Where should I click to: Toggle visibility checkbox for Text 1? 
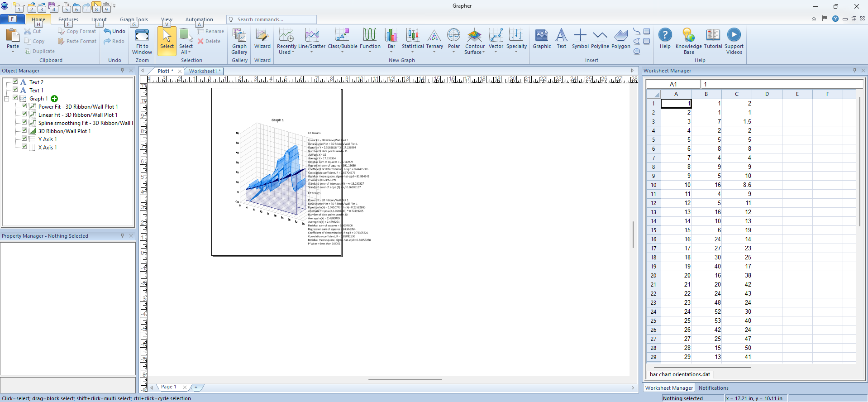click(15, 90)
